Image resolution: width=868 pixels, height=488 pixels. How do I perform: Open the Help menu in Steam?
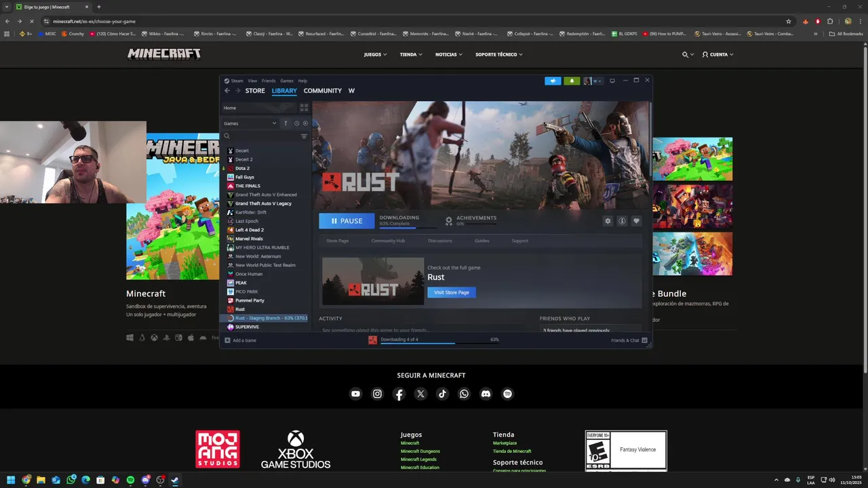(x=302, y=81)
